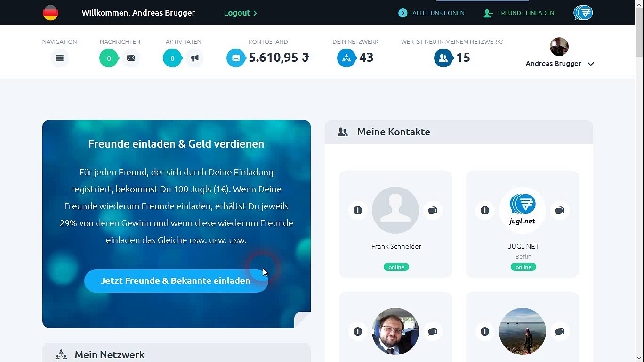Click the Kontostand coins icon
The image size is (644, 362).
click(236, 58)
